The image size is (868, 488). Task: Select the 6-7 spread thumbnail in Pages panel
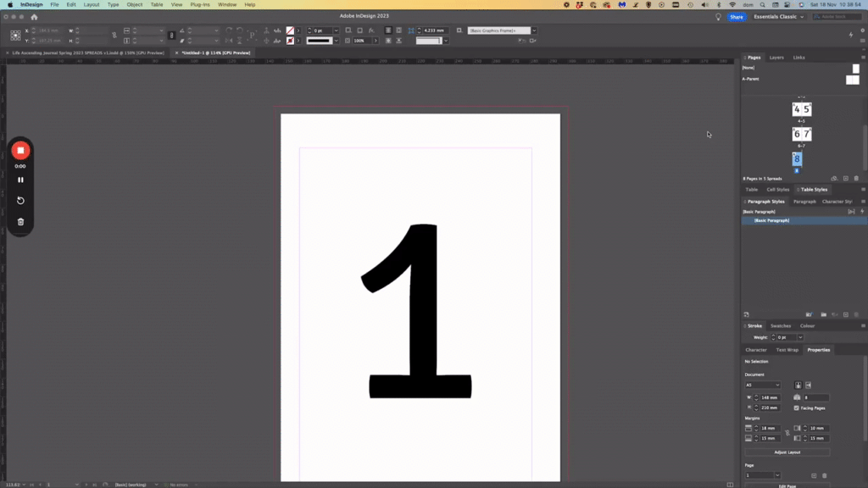pyautogui.click(x=802, y=134)
